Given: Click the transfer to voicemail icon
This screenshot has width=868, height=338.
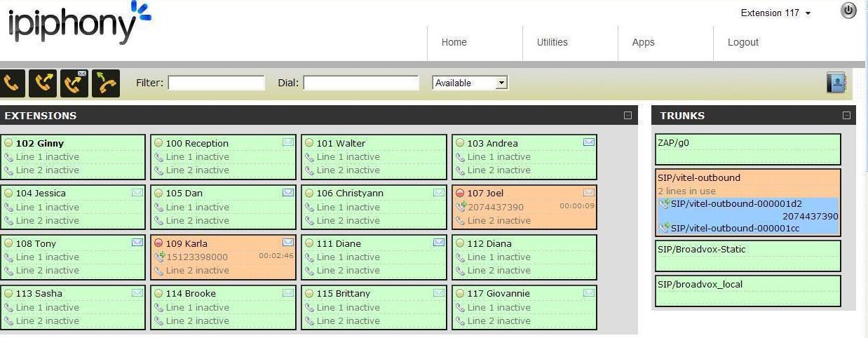Looking at the screenshot, I should click(74, 83).
